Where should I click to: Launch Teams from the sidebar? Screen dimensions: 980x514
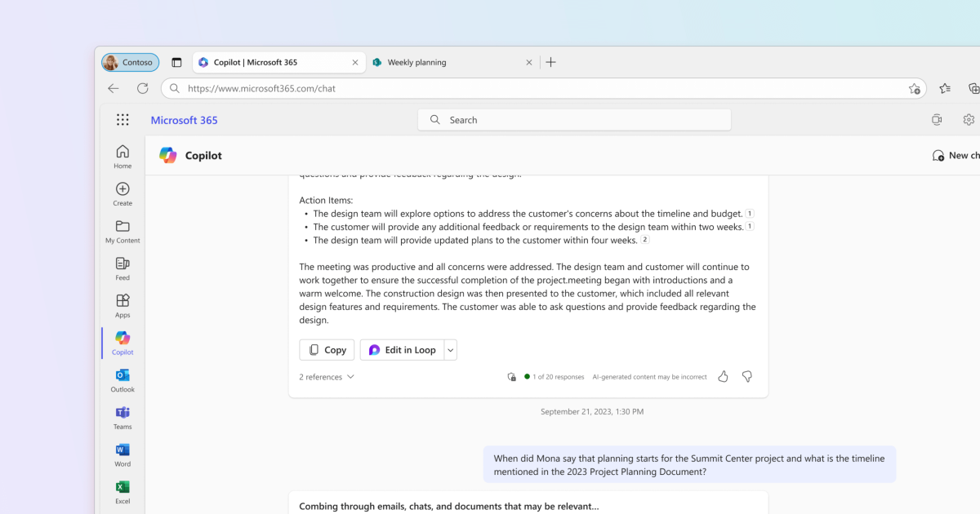pos(122,418)
